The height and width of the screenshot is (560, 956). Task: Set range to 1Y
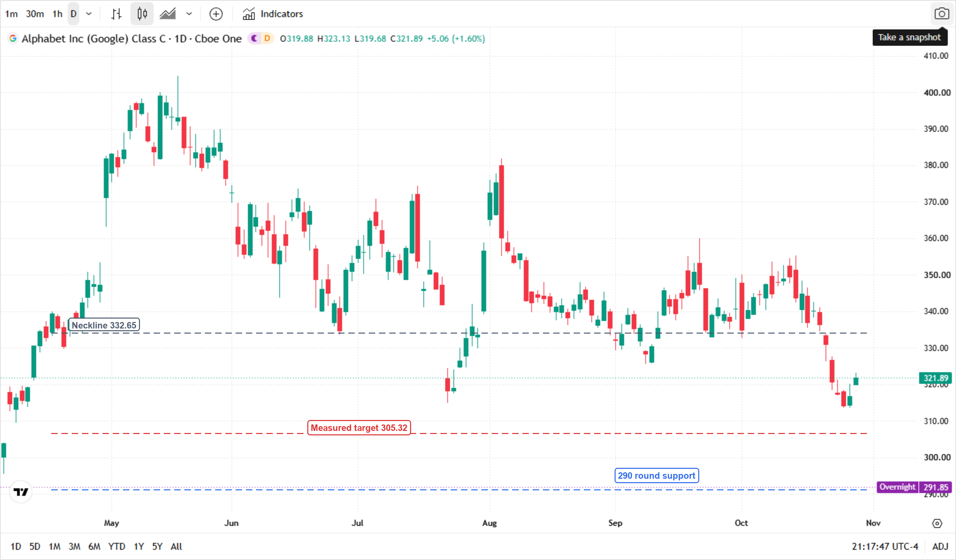pos(139,547)
